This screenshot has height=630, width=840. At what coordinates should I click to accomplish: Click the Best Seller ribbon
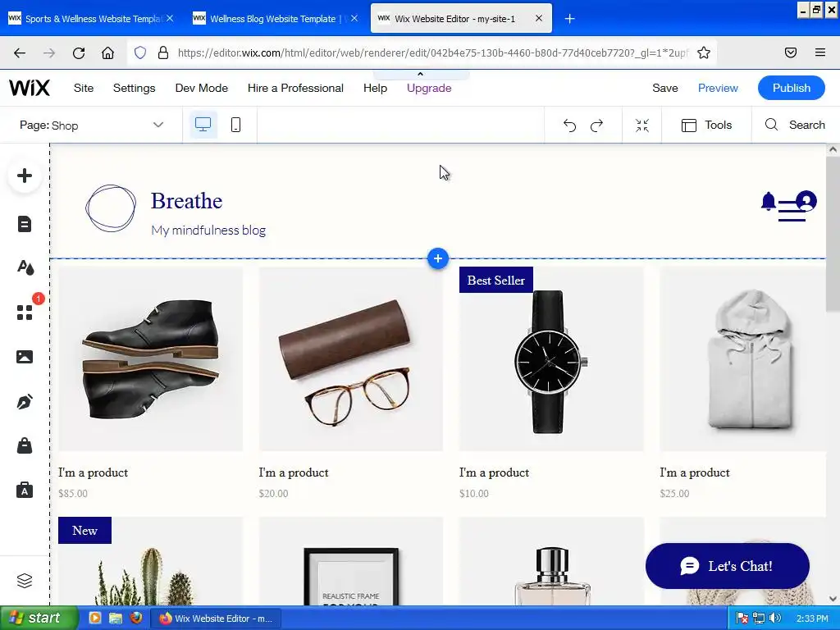pos(496,281)
